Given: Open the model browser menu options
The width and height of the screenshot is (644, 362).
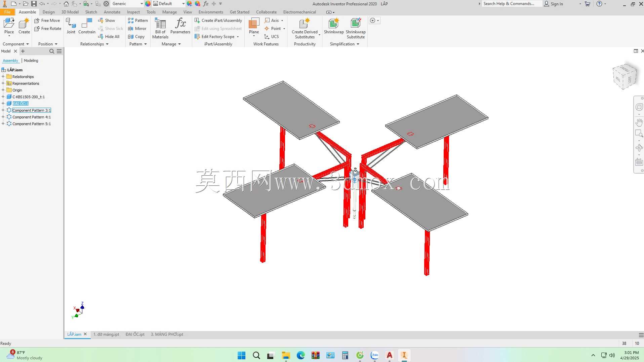Looking at the screenshot, I should [59, 51].
